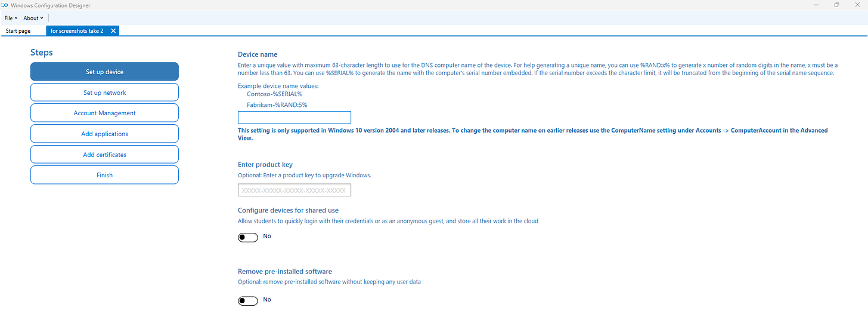The width and height of the screenshot is (868, 317).
Task: Open the Account Management step
Action: tap(104, 113)
